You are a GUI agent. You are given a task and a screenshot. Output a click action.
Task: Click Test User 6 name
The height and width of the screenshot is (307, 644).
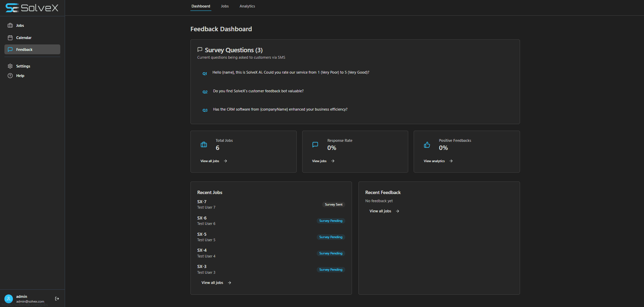(x=206, y=224)
